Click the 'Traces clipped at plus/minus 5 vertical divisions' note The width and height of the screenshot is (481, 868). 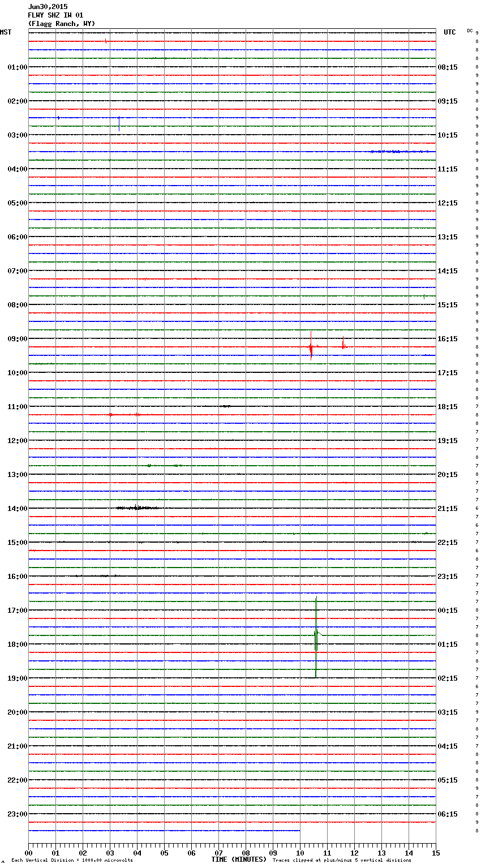[x=342, y=861]
